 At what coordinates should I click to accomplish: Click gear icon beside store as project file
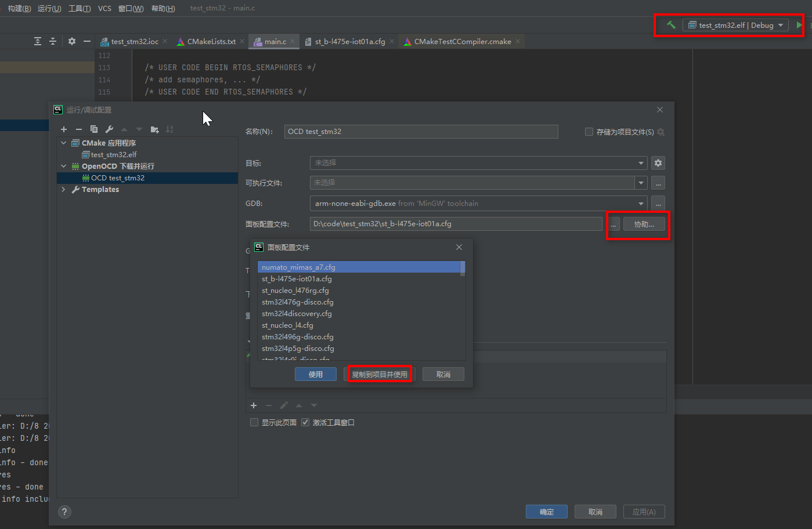click(x=661, y=132)
